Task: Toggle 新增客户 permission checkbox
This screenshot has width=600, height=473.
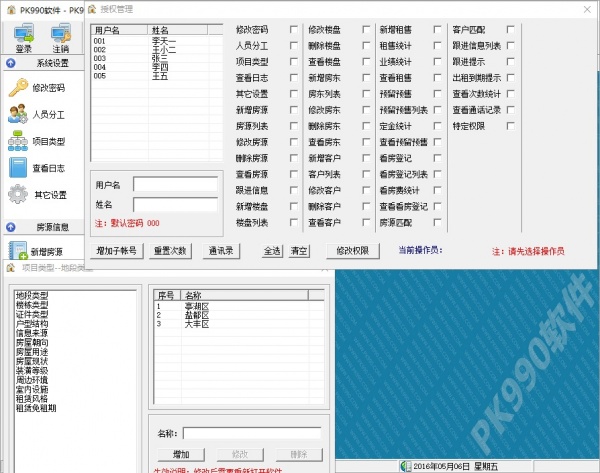Action: click(x=366, y=158)
